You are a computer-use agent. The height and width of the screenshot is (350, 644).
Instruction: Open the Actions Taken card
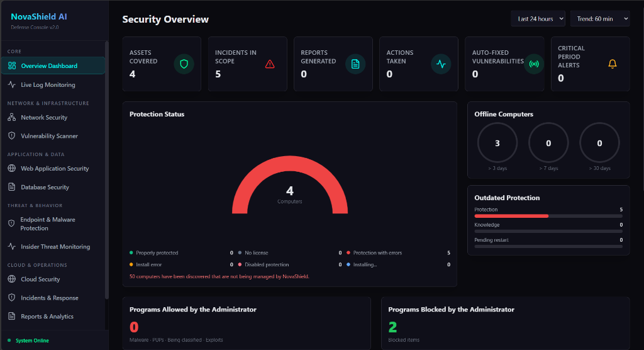[x=419, y=64]
